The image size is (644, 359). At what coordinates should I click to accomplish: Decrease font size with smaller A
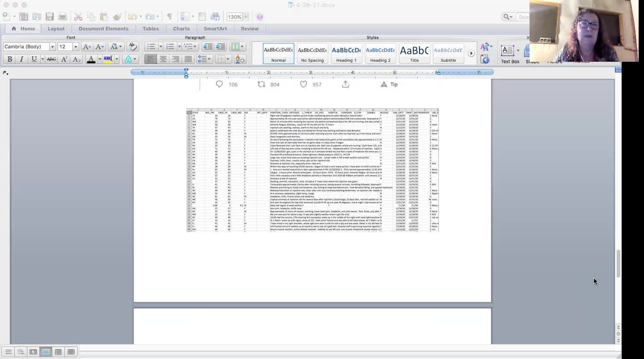(x=99, y=47)
